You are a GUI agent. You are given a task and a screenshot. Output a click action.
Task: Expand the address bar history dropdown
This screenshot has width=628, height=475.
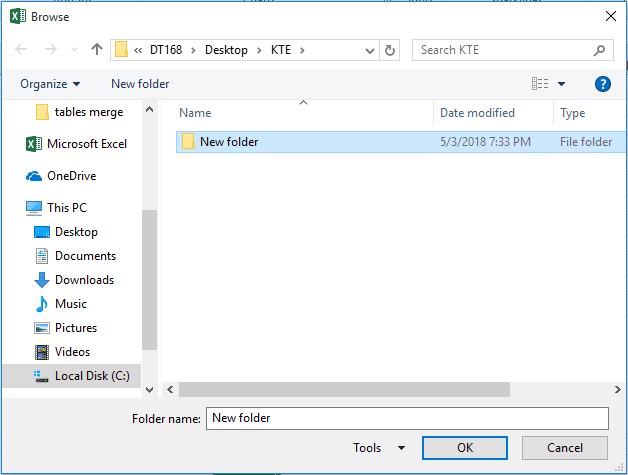tap(368, 49)
